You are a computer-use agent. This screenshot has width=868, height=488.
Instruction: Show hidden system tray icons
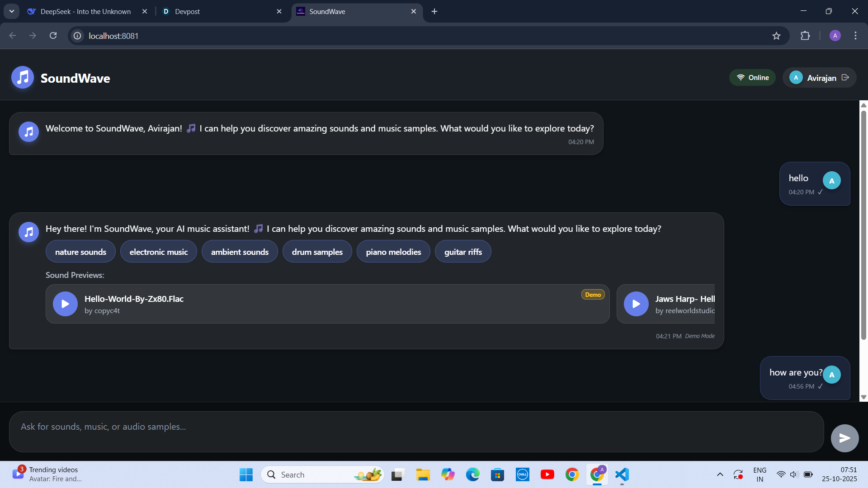[720, 474]
